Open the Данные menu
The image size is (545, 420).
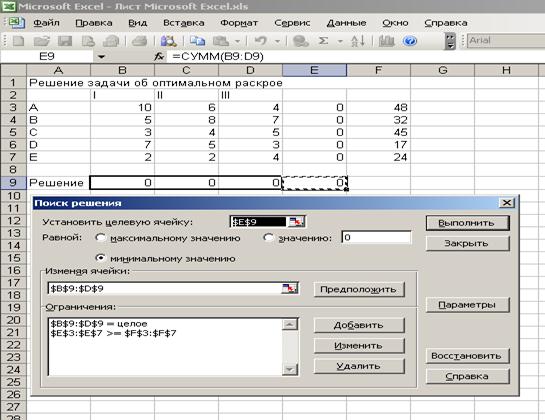(346, 23)
